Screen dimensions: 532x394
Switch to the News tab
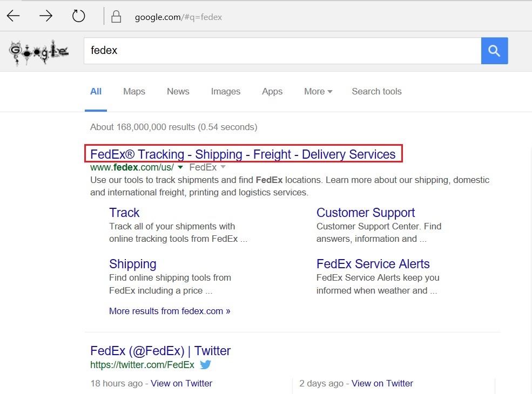point(178,91)
